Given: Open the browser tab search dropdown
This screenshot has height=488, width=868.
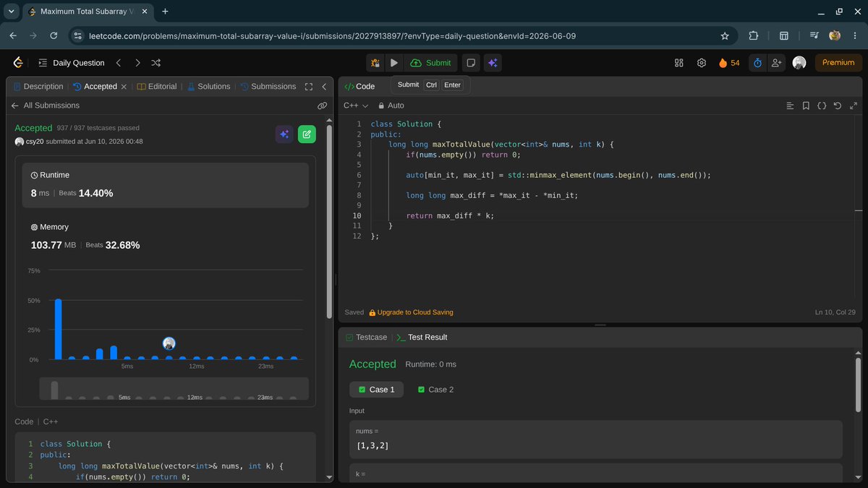Looking at the screenshot, I should pos(11,12).
